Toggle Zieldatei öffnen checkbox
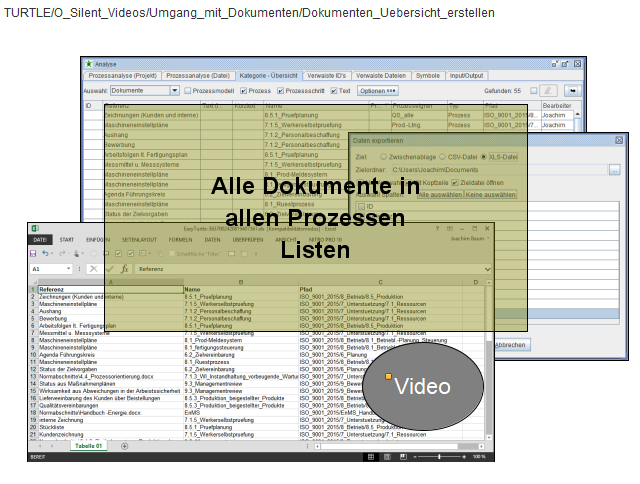The image size is (640, 484). pyautogui.click(x=455, y=183)
